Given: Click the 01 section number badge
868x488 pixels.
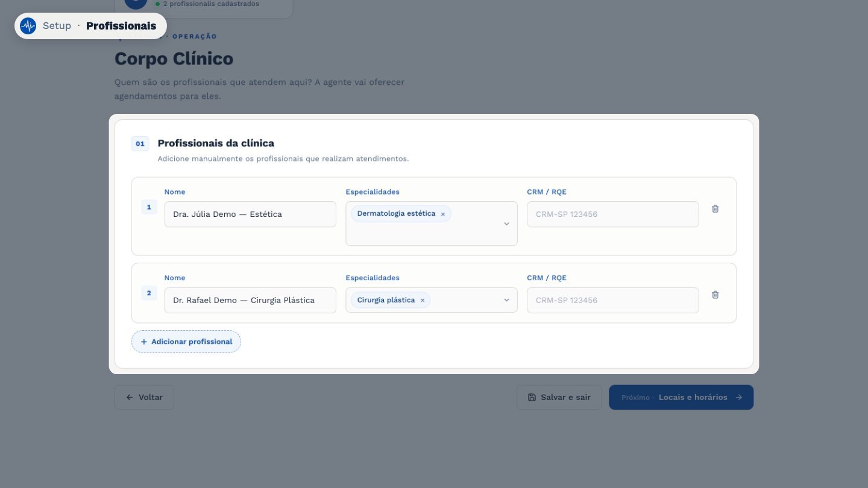Looking at the screenshot, I should point(140,144).
